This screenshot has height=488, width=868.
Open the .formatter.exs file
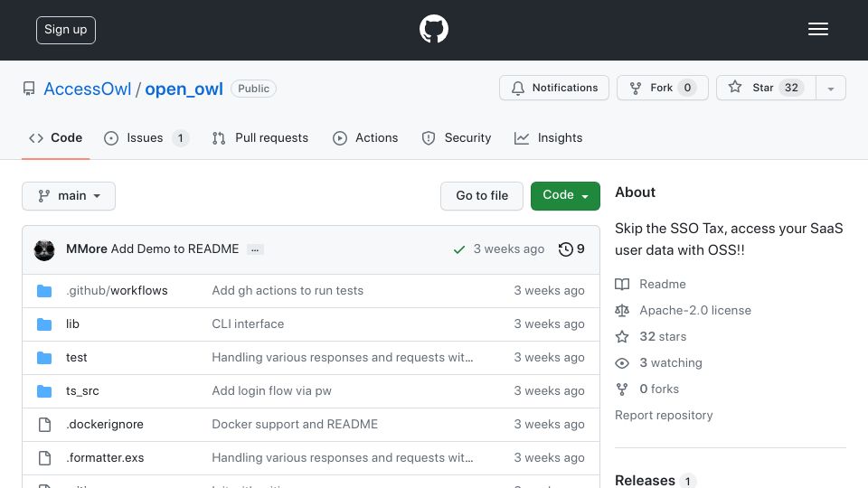[x=105, y=457]
